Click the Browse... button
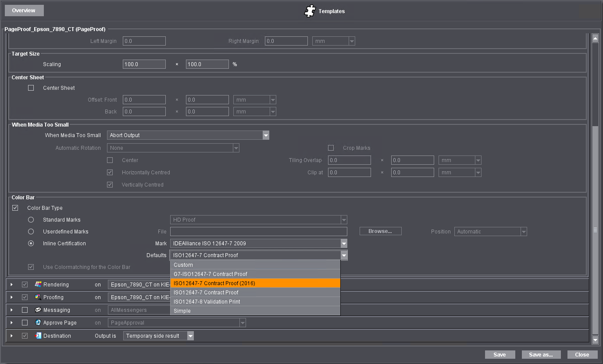Image resolution: width=603 pixels, height=364 pixels. point(380,231)
